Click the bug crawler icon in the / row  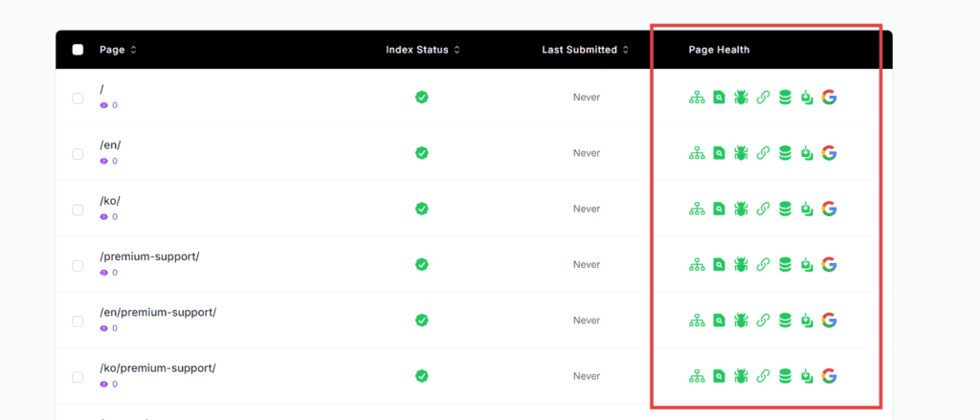pyautogui.click(x=741, y=98)
